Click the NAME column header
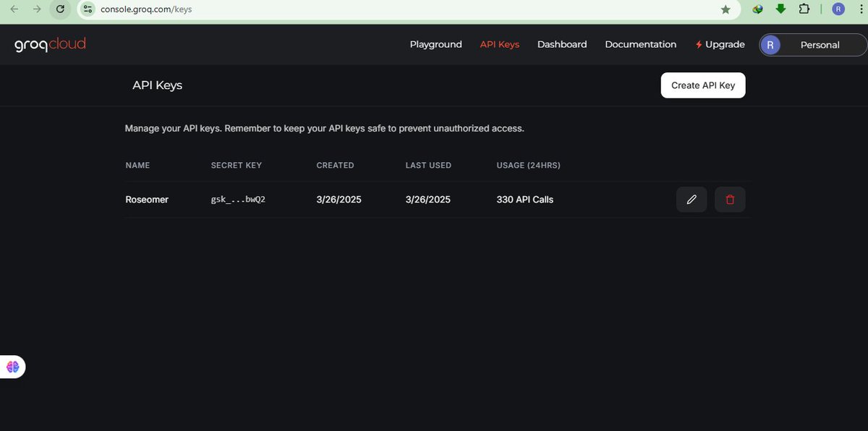The width and height of the screenshot is (868, 431). [x=137, y=166]
